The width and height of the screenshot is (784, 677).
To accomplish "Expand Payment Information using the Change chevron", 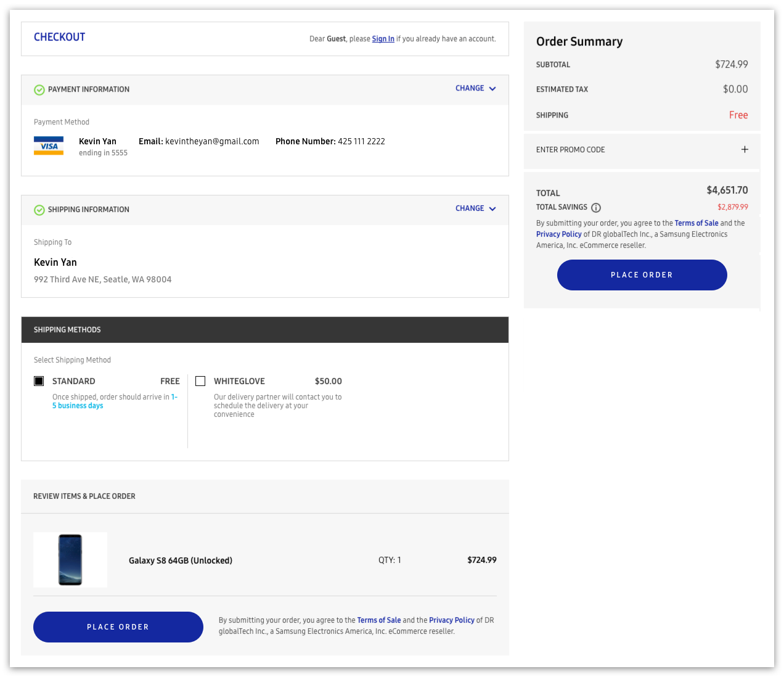I will pyautogui.click(x=492, y=89).
